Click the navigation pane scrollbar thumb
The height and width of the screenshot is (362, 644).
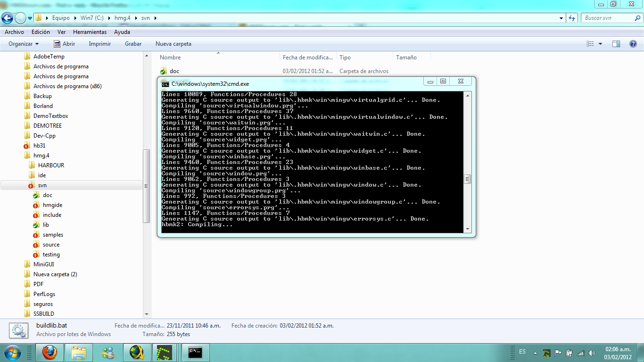pyautogui.click(x=146, y=186)
